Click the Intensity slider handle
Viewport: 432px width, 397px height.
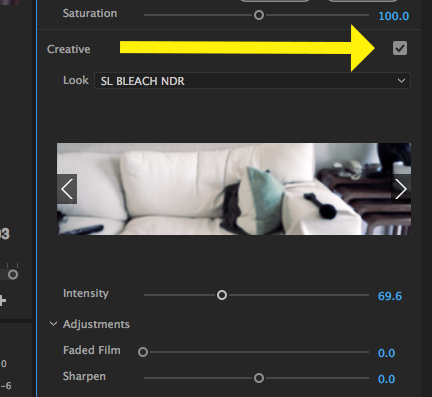pyautogui.click(x=222, y=295)
